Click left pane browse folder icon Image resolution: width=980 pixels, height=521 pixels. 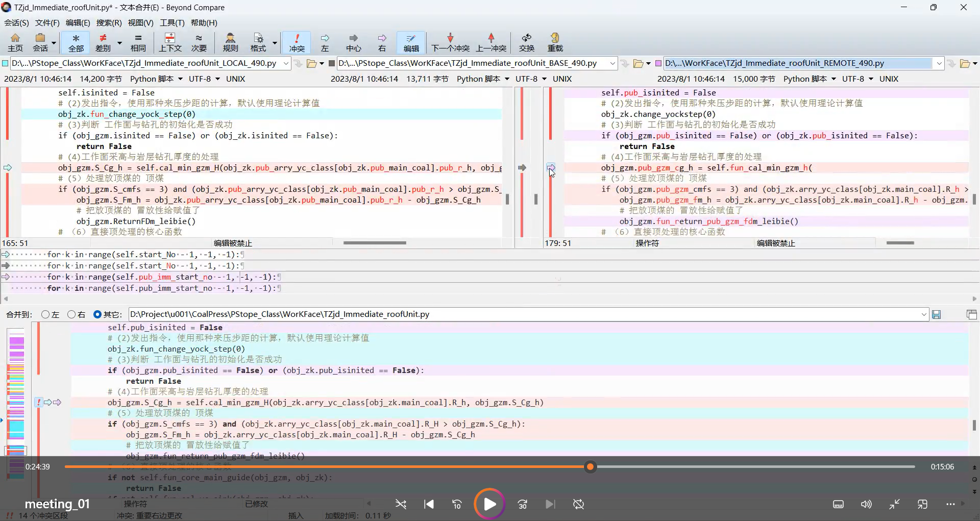coord(312,63)
